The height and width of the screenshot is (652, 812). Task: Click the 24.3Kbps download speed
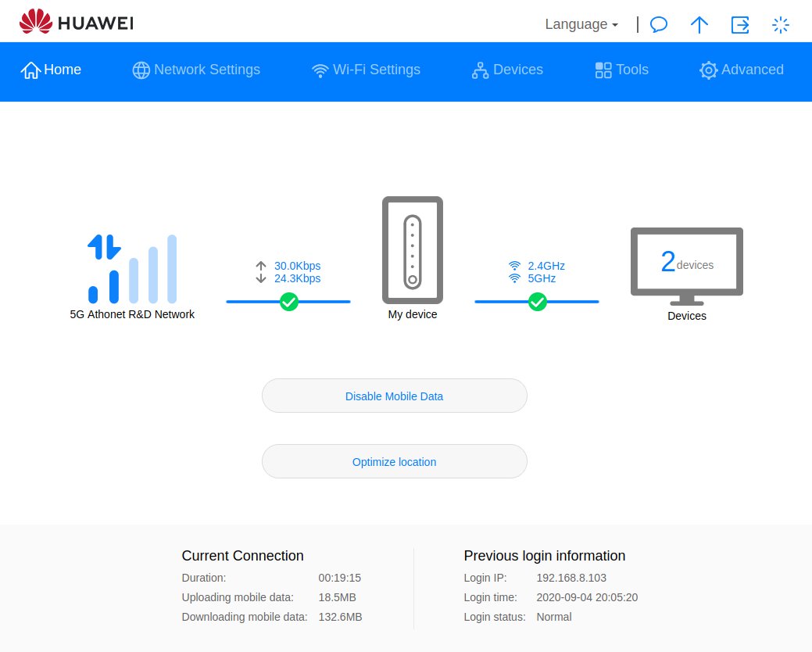(297, 278)
